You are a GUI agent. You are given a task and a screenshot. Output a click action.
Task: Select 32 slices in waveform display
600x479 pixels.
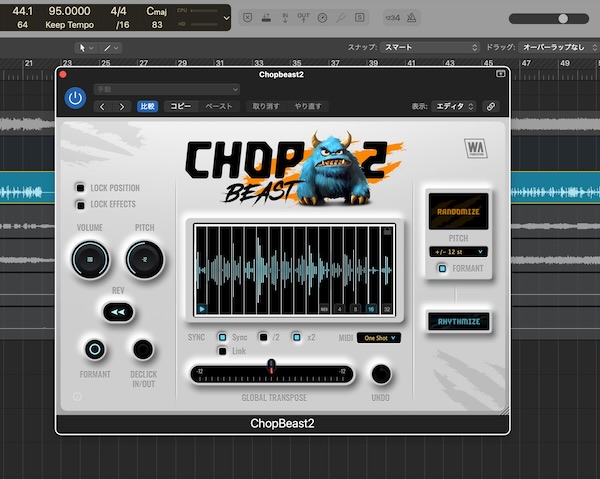387,309
